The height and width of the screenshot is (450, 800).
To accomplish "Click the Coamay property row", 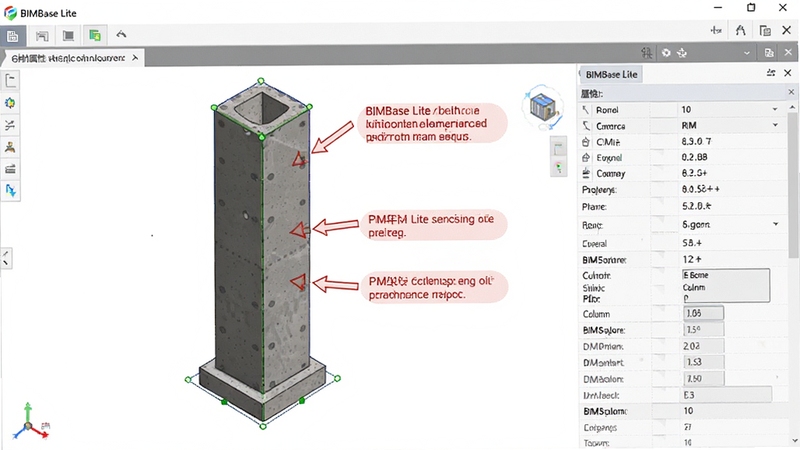I will (x=683, y=173).
